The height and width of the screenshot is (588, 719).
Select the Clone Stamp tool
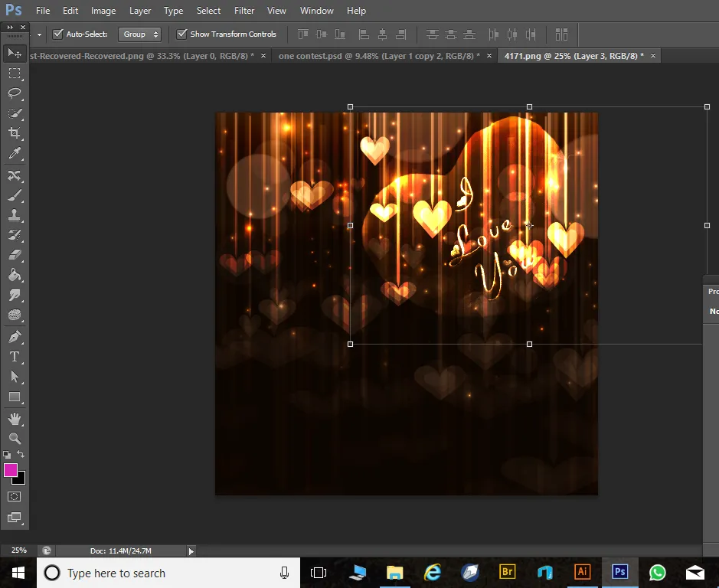15,215
